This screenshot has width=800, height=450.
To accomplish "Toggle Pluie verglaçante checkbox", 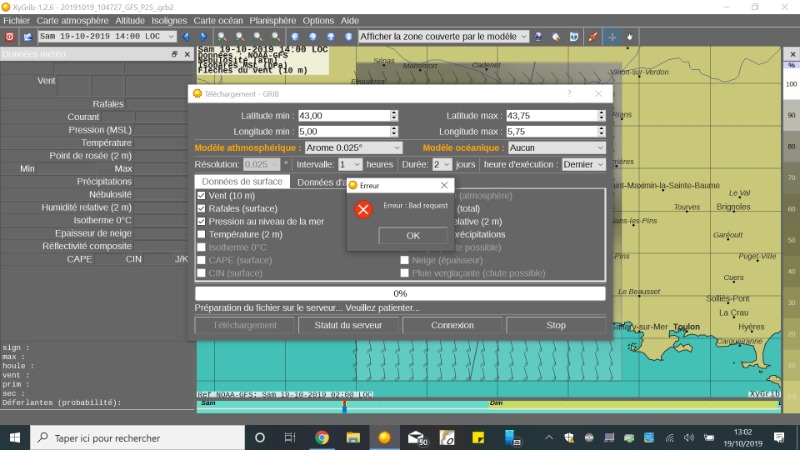I will pos(405,273).
